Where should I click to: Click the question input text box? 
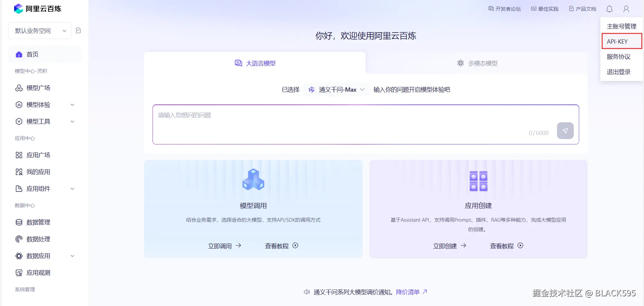[366, 125]
